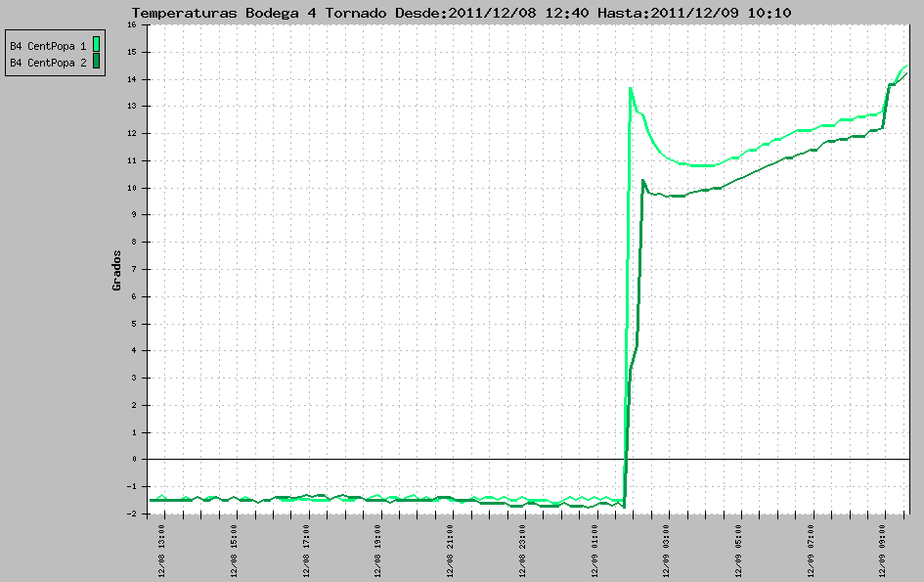Click the '10' y-axis value
924x582 pixels.
(131, 188)
